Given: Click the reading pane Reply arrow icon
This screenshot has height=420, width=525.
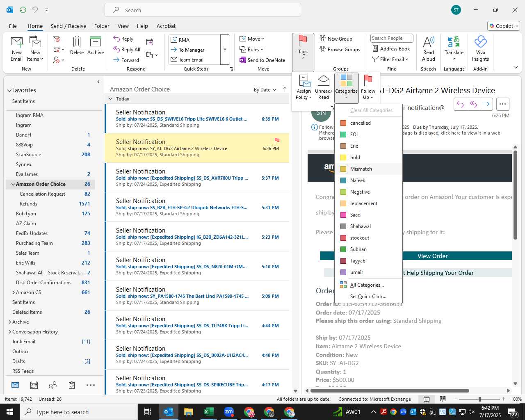Looking at the screenshot, I should pos(460,104).
